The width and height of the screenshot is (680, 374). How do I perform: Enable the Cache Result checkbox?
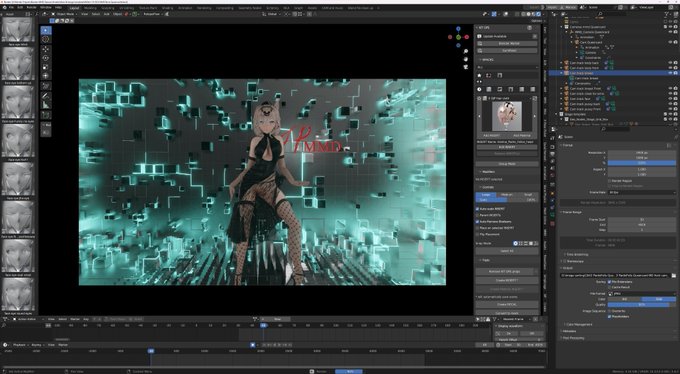(610, 287)
